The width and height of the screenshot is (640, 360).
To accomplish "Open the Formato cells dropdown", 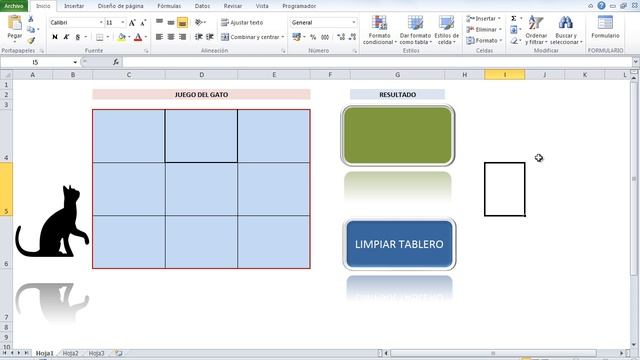I will (x=484, y=41).
